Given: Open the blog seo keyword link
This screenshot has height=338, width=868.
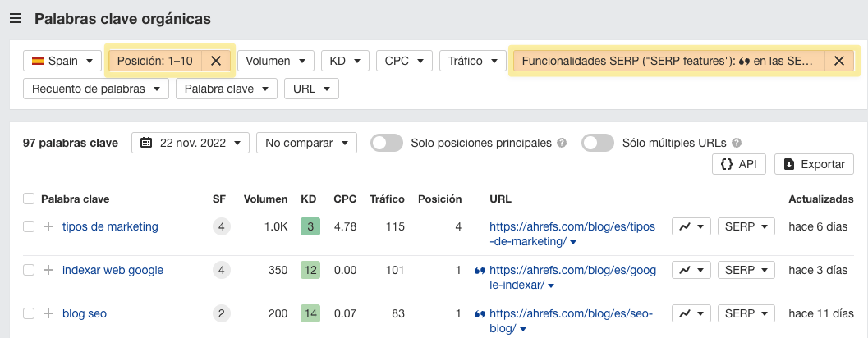Looking at the screenshot, I should [x=84, y=313].
